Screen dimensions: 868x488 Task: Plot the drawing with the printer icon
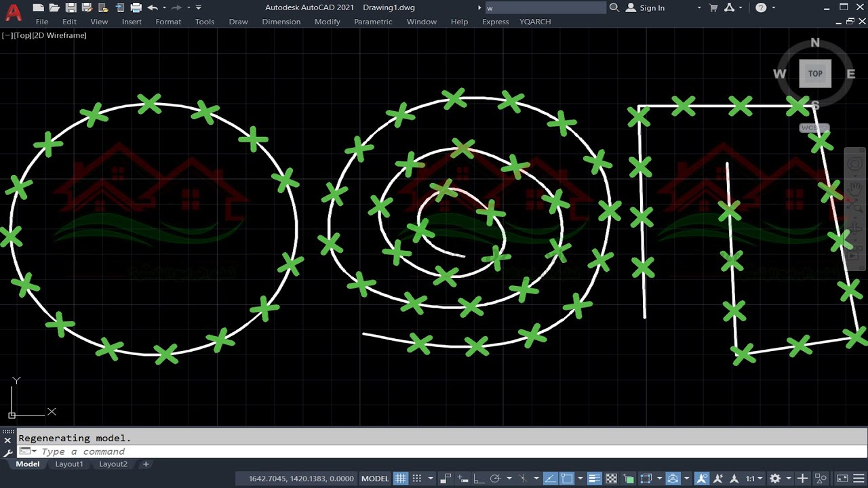(x=136, y=7)
